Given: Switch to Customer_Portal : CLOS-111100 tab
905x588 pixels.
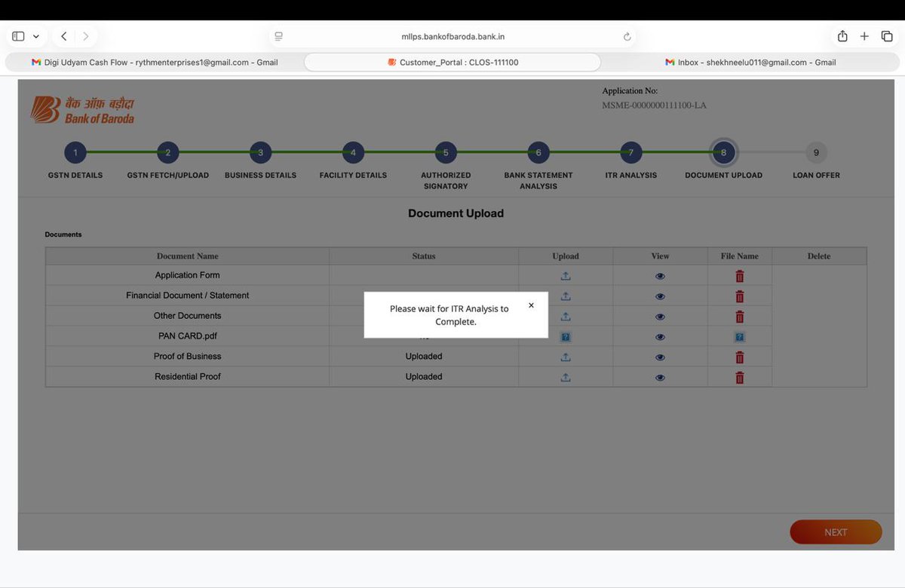Looking at the screenshot, I should [x=452, y=63].
